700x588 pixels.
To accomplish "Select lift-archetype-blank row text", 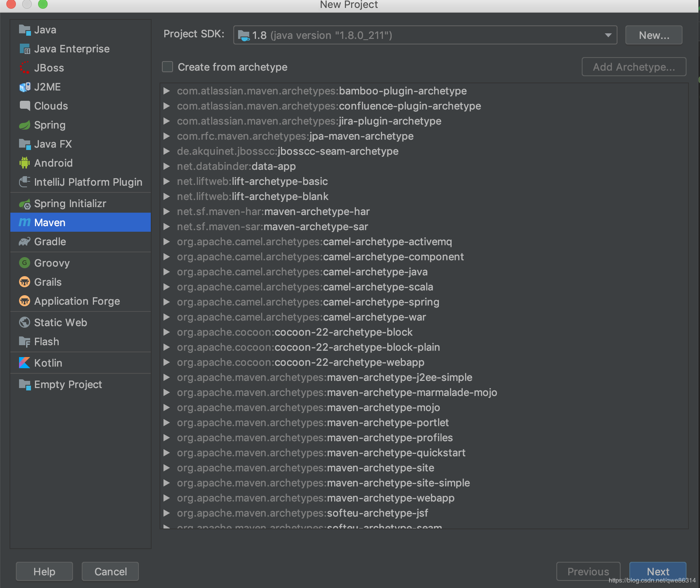I will (253, 196).
